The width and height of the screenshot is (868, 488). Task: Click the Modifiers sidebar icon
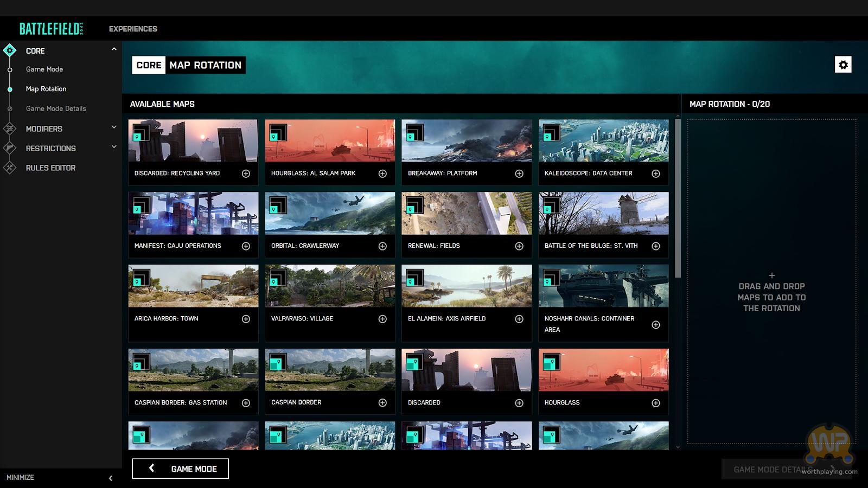tap(9, 129)
